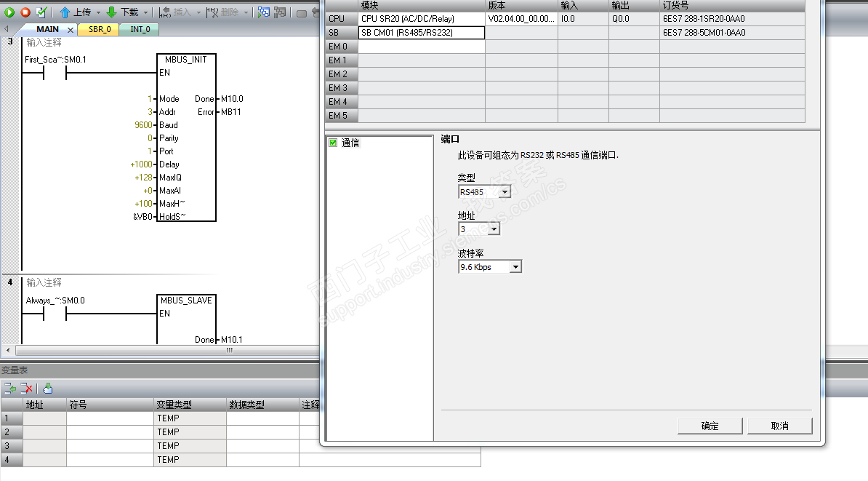The height and width of the screenshot is (481, 868).
Task: Click network 3 comment field 输入注释
Action: click(44, 43)
